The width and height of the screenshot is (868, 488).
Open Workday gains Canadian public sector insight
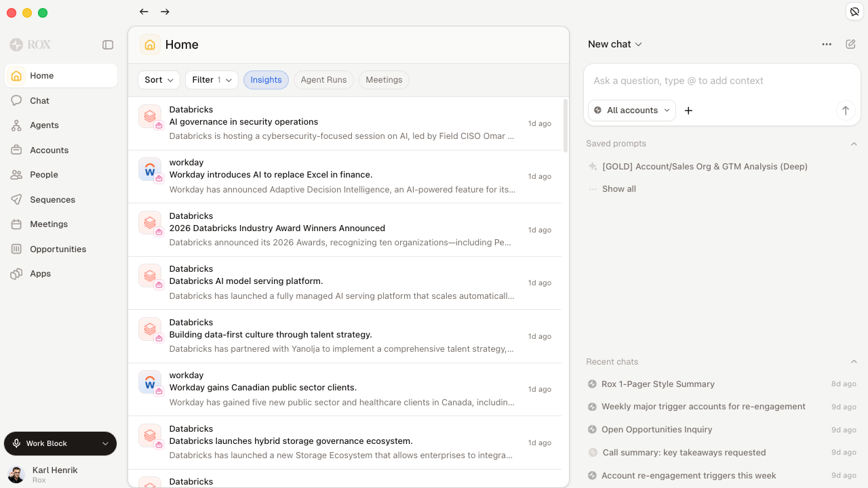[344, 389]
